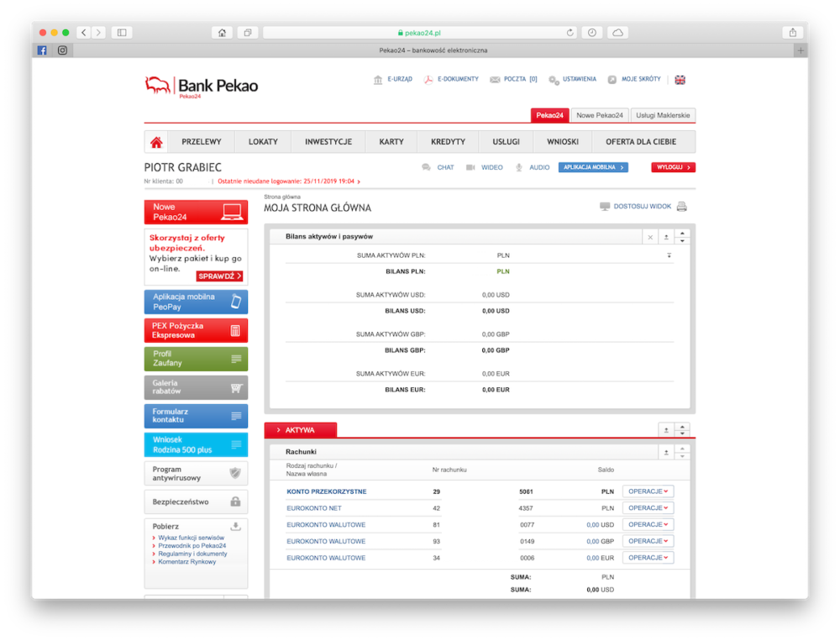Open Profil Zaufany sidebar button
Image resolution: width=840 pixels, height=641 pixels.
tap(196, 359)
